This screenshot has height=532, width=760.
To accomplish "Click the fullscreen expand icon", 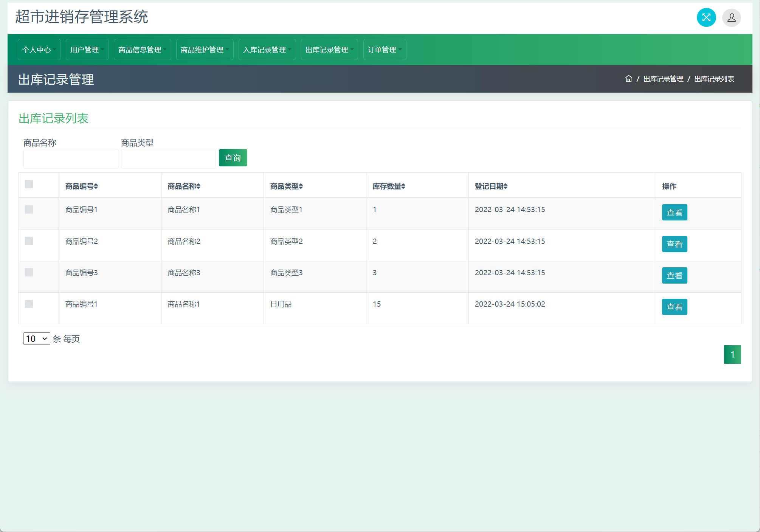I will click(706, 17).
